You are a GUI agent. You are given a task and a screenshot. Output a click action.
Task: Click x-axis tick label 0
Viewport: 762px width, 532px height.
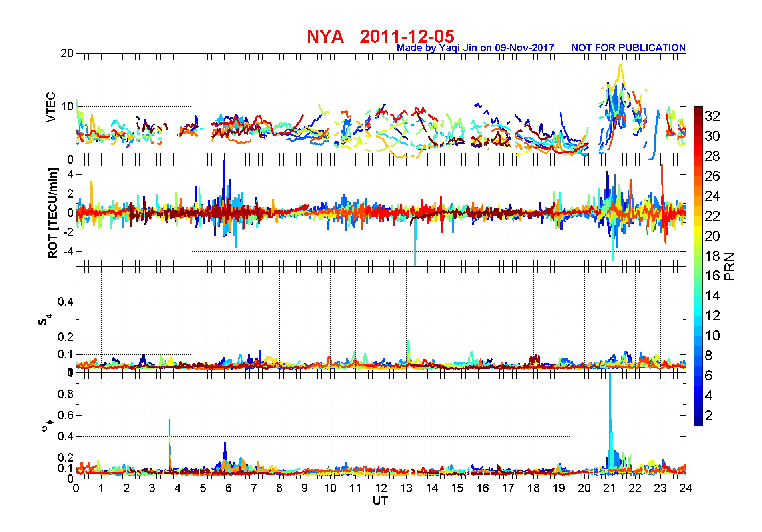click(76, 488)
